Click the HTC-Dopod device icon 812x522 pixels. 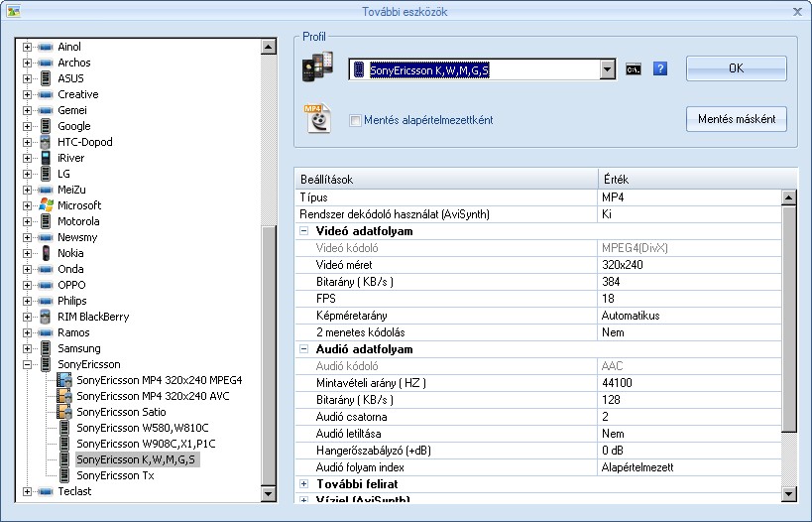(x=46, y=142)
